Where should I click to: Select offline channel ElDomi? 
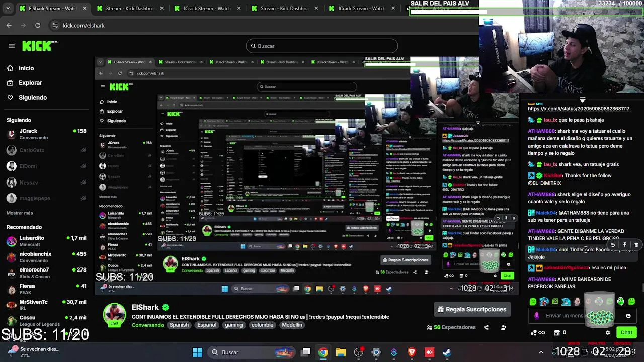[46, 166]
